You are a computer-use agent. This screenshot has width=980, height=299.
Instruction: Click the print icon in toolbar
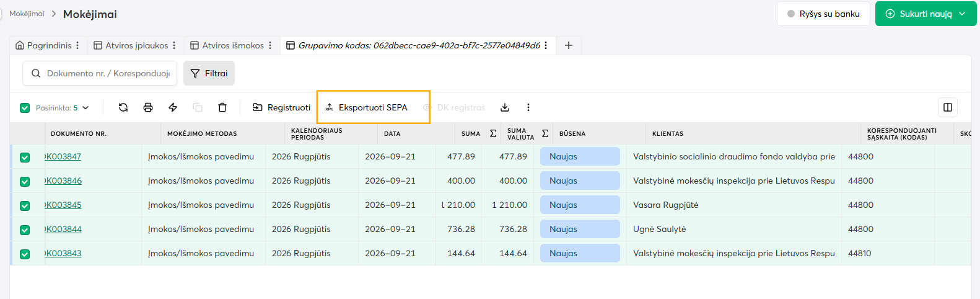click(148, 107)
